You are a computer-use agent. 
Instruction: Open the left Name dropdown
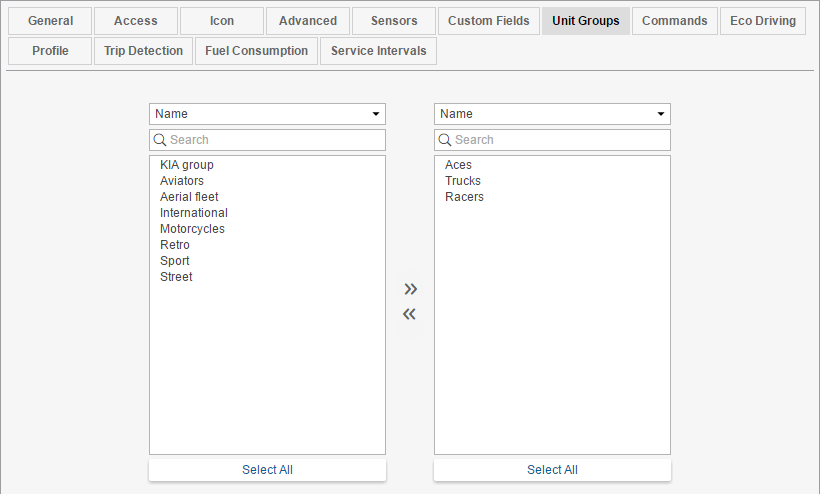click(x=267, y=114)
